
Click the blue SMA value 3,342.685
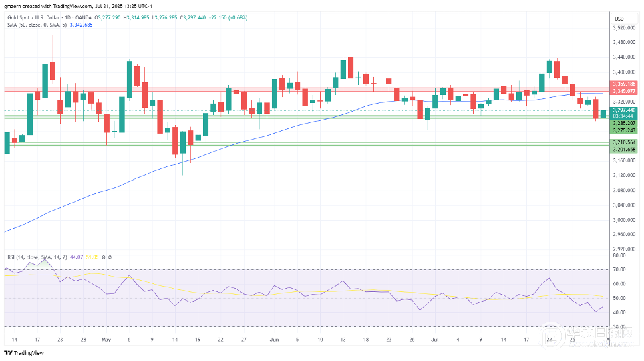pyautogui.click(x=82, y=25)
